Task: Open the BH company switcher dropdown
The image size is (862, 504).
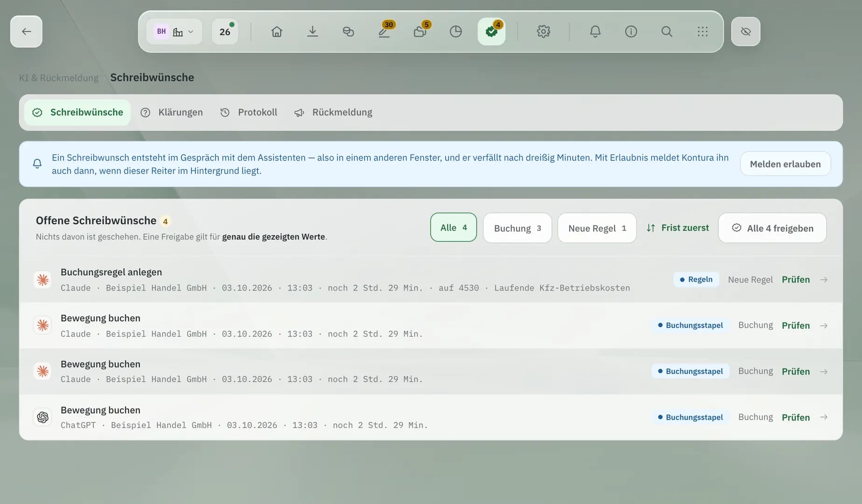Action: coord(174,32)
